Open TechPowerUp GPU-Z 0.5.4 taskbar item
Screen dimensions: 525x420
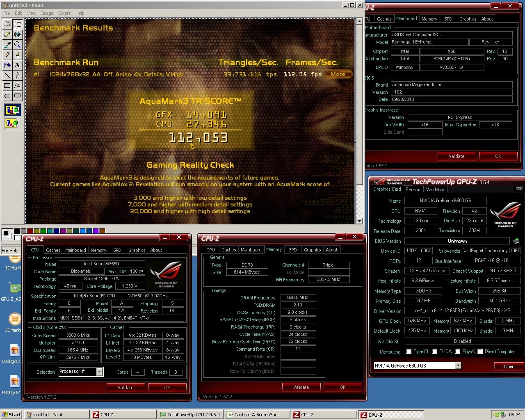click(x=191, y=415)
